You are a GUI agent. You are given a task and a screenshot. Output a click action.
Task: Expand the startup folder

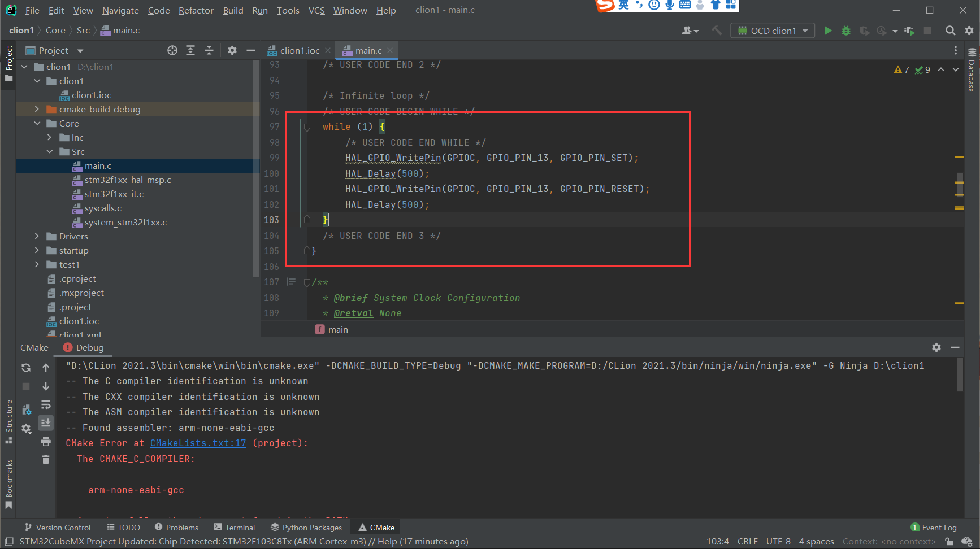[x=37, y=250]
